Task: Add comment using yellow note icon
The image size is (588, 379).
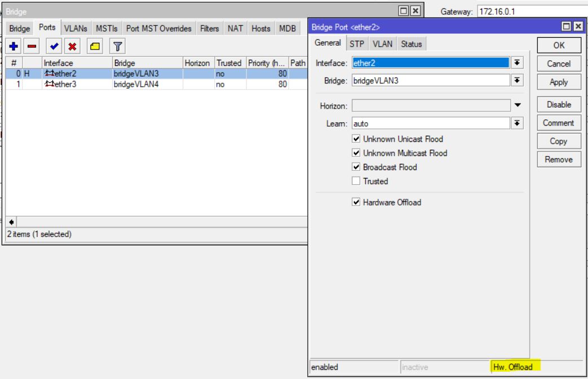Action: [95, 46]
